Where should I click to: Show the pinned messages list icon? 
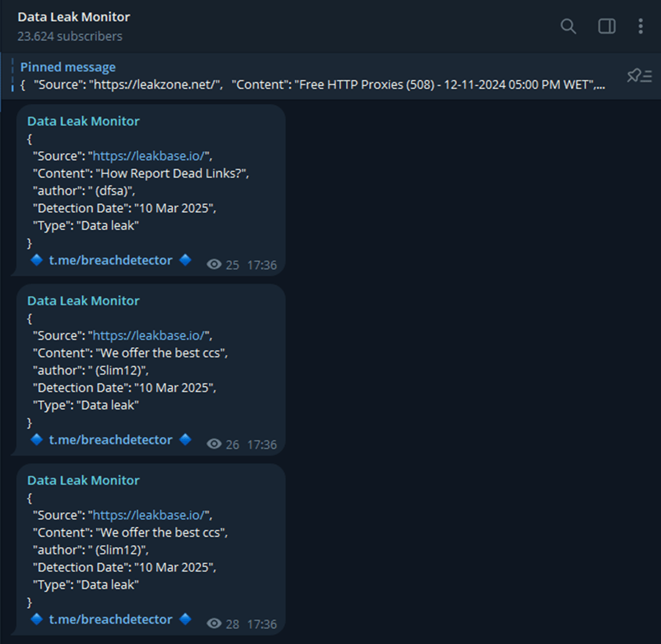[639, 76]
